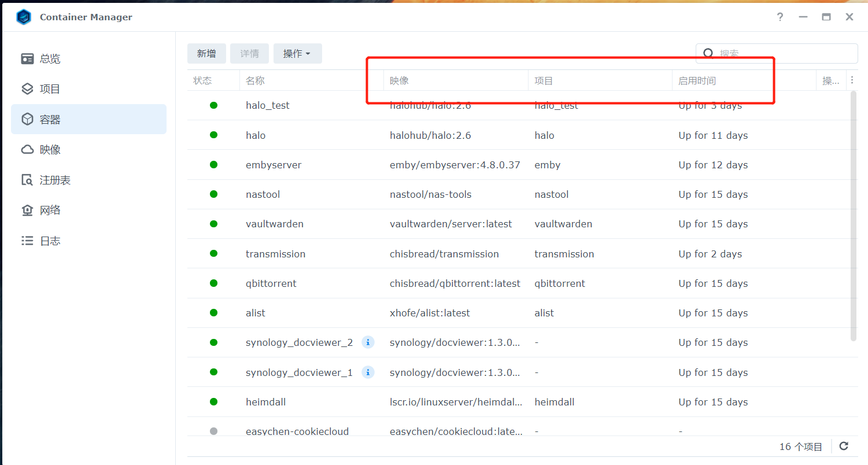Click image chisbread/transmission

coord(445,254)
